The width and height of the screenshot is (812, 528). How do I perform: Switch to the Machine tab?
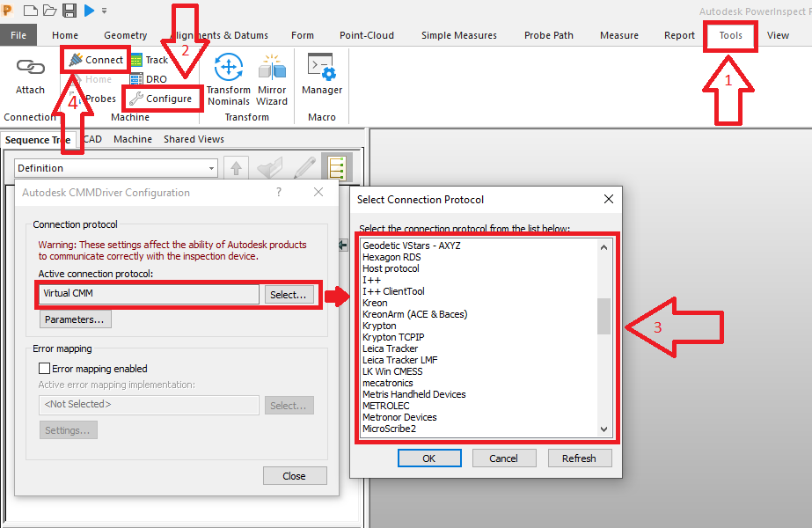[133, 138]
